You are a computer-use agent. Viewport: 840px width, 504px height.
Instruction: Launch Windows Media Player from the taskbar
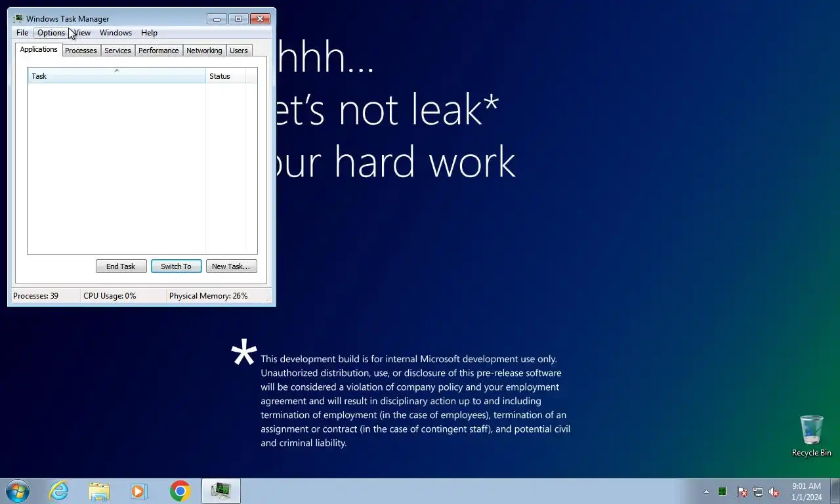point(139,491)
